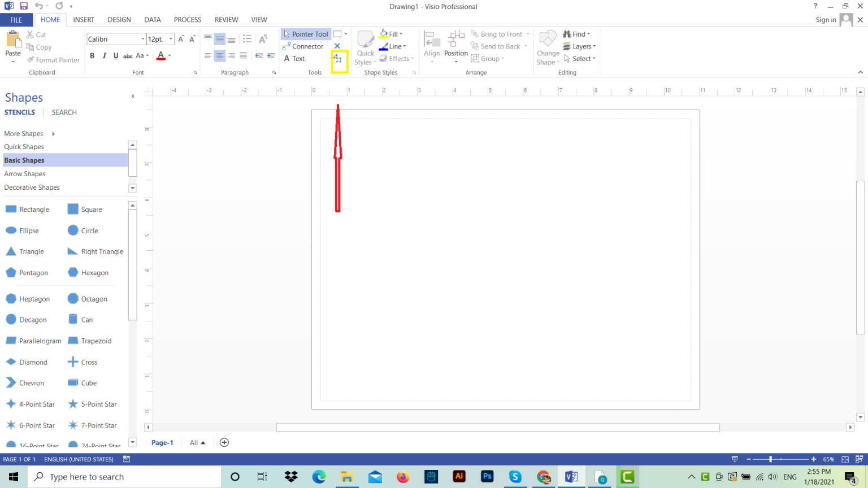Screen dimensions: 868x488
Task: Click the Format Painter icon
Action: (x=31, y=60)
